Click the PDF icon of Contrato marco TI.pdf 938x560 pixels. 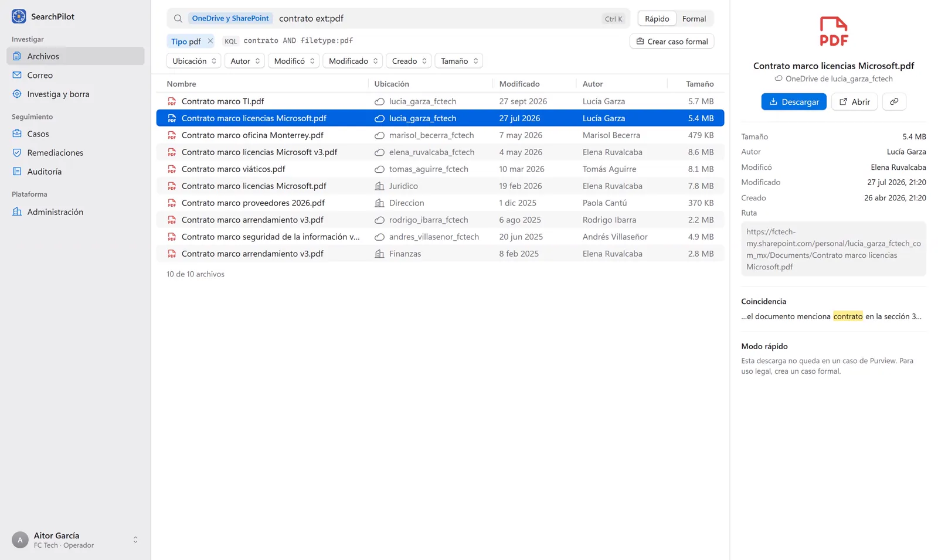pos(172,101)
